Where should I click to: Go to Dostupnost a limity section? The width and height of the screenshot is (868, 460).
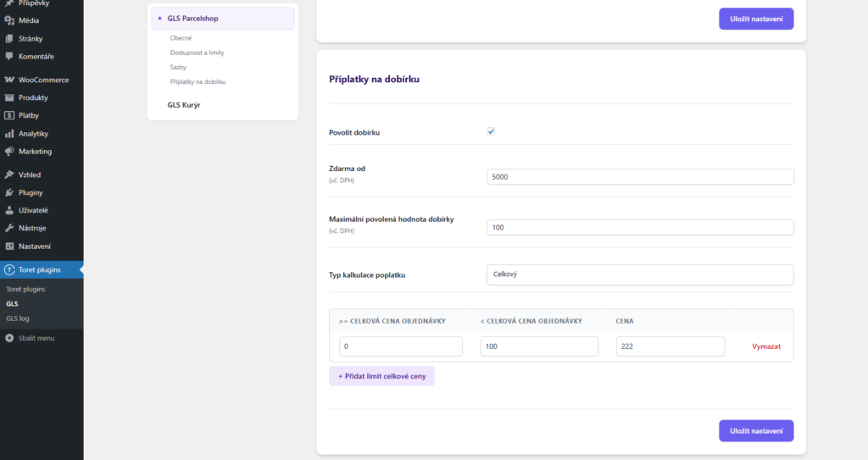tap(197, 53)
